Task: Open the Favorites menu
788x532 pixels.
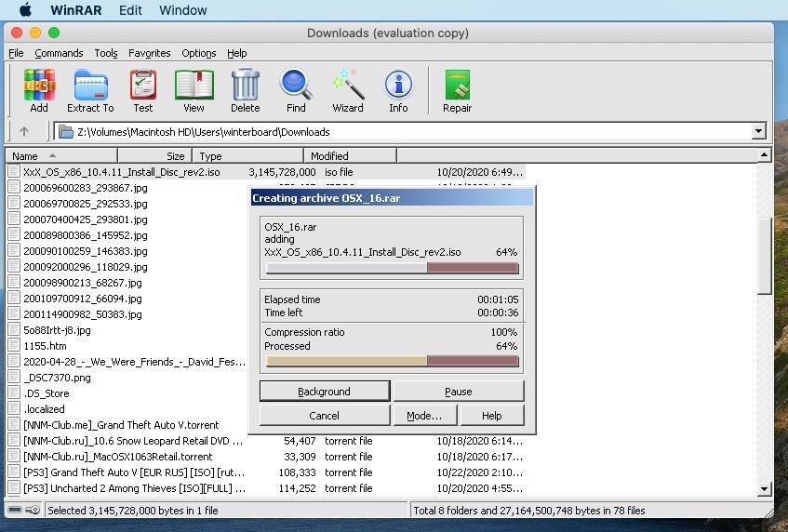Action: tap(149, 53)
